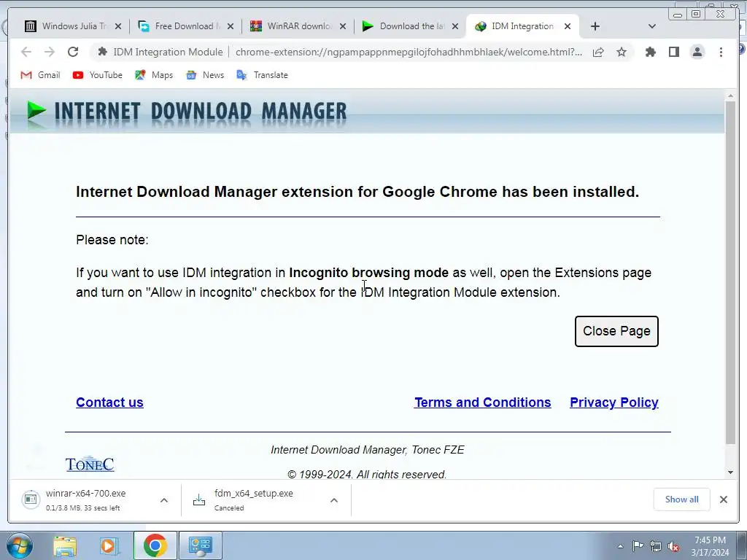Open the Action Center flag icon

click(638, 545)
